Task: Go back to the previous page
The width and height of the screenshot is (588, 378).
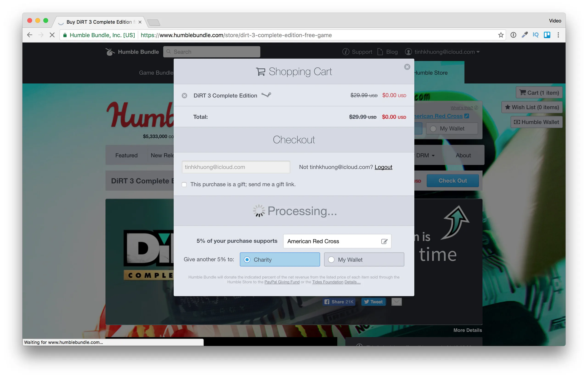Action: (30, 35)
